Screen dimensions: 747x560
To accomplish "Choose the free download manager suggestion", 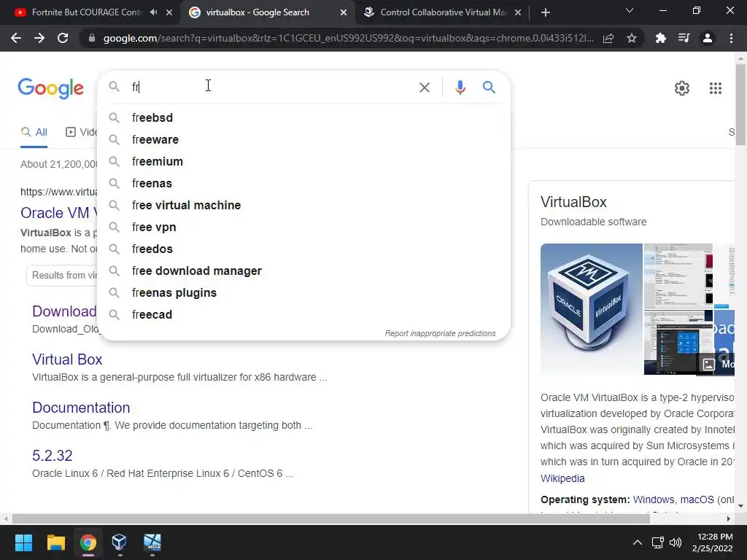I will [303, 271].
